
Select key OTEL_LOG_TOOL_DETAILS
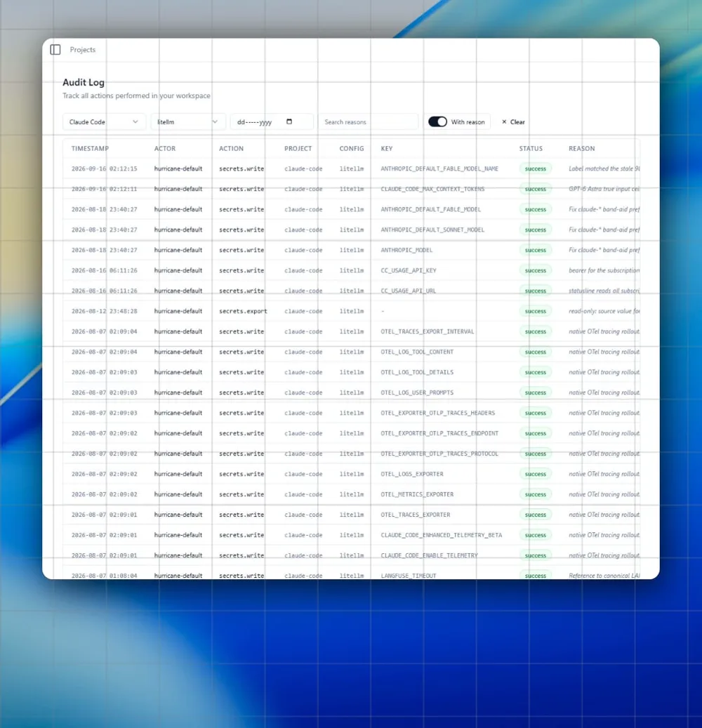417,372
